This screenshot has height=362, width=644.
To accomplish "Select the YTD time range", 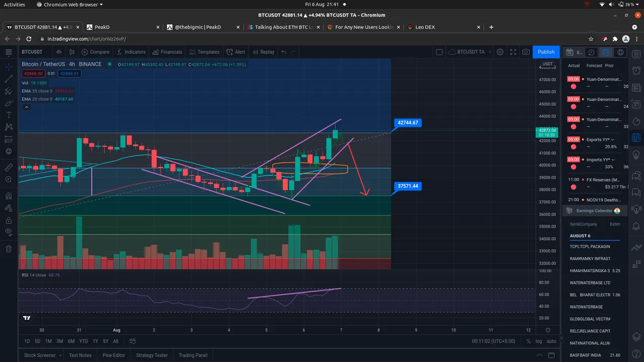I will pyautogui.click(x=84, y=341).
